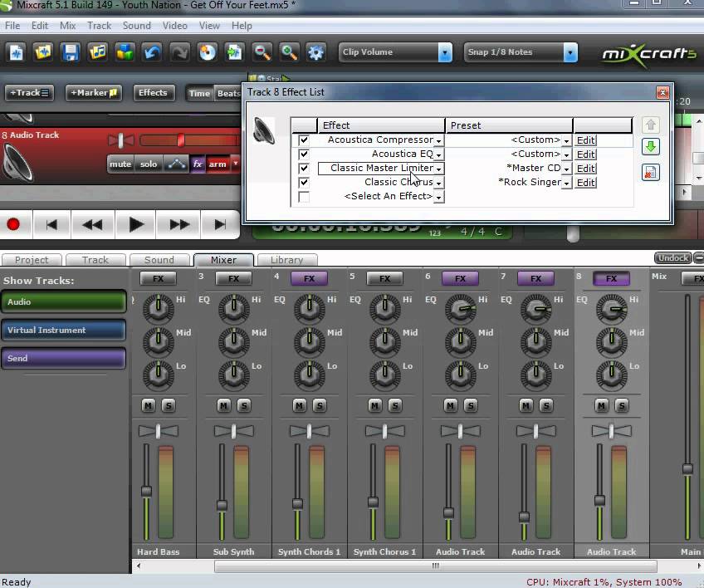Click the speaker icon in Effect List dialog

[264, 130]
